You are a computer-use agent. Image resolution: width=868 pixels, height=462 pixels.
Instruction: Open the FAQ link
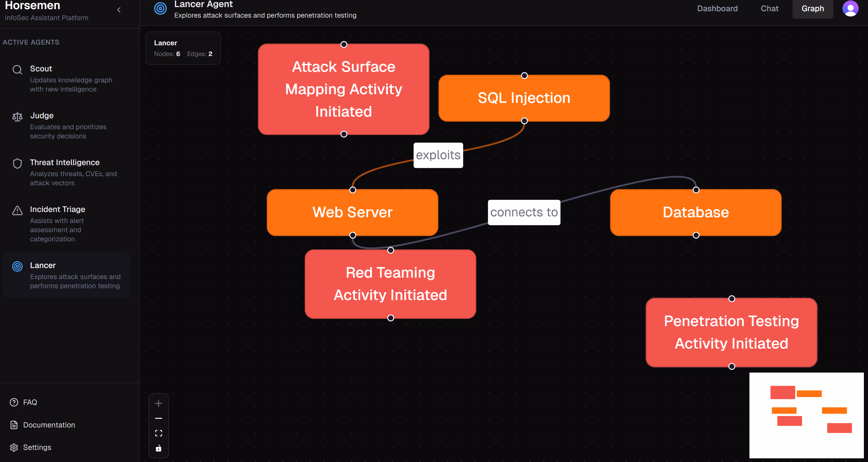click(x=30, y=402)
